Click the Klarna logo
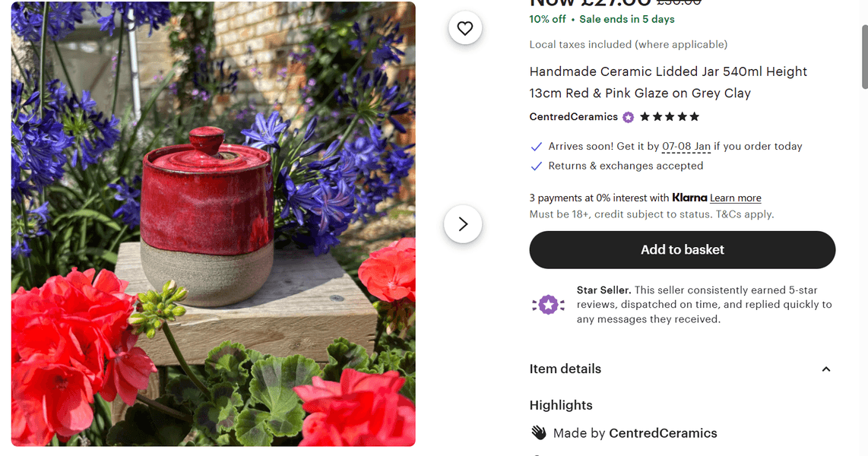 [689, 198]
